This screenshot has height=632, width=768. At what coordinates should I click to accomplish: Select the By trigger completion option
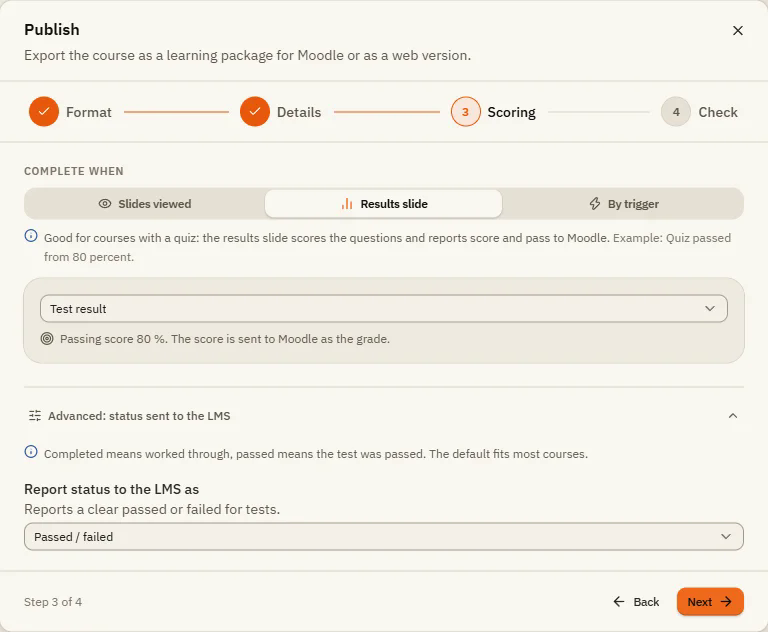click(x=623, y=204)
